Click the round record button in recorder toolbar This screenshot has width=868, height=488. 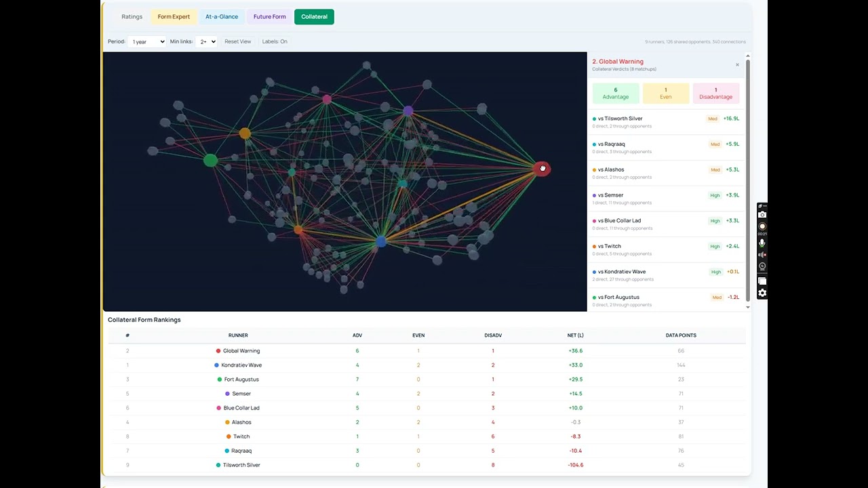pyautogui.click(x=762, y=226)
